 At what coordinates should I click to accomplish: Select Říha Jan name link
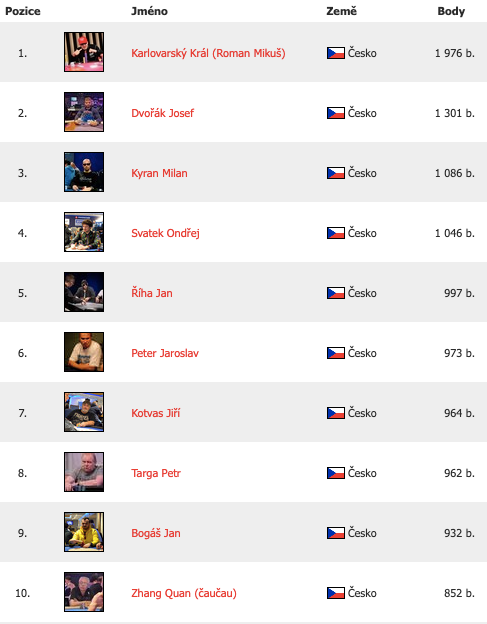pos(152,293)
